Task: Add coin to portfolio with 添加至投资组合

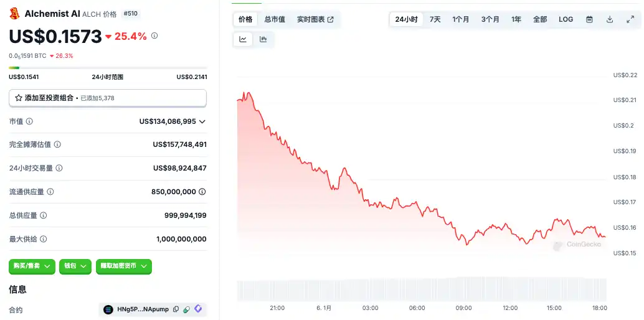Action: coord(107,98)
